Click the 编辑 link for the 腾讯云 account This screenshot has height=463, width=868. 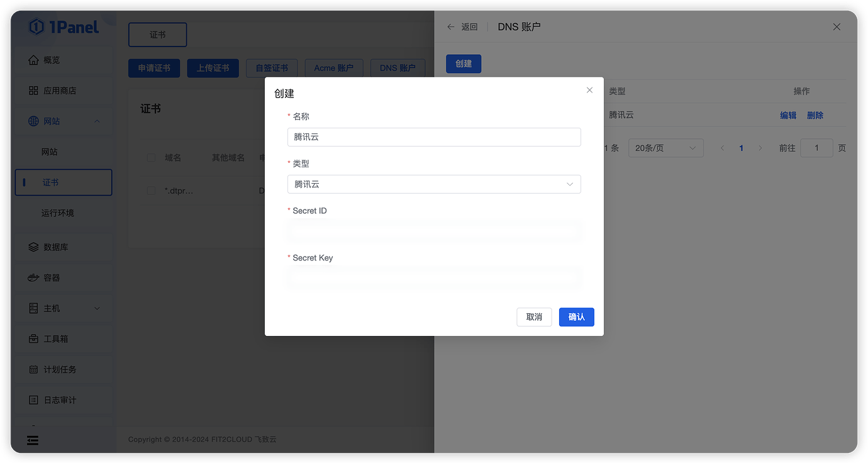(x=788, y=115)
